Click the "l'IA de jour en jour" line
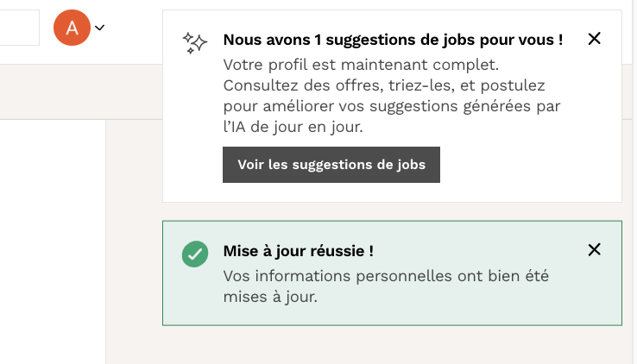 tap(293, 127)
